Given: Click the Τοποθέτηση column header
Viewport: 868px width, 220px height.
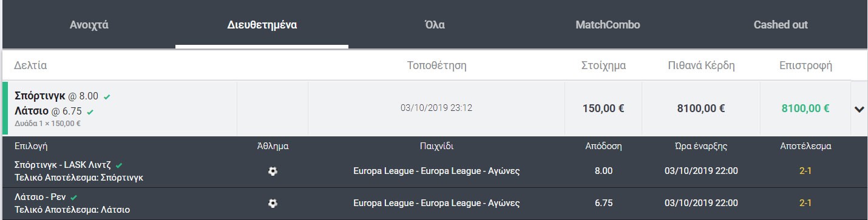Looking at the screenshot, I should pos(436,65).
